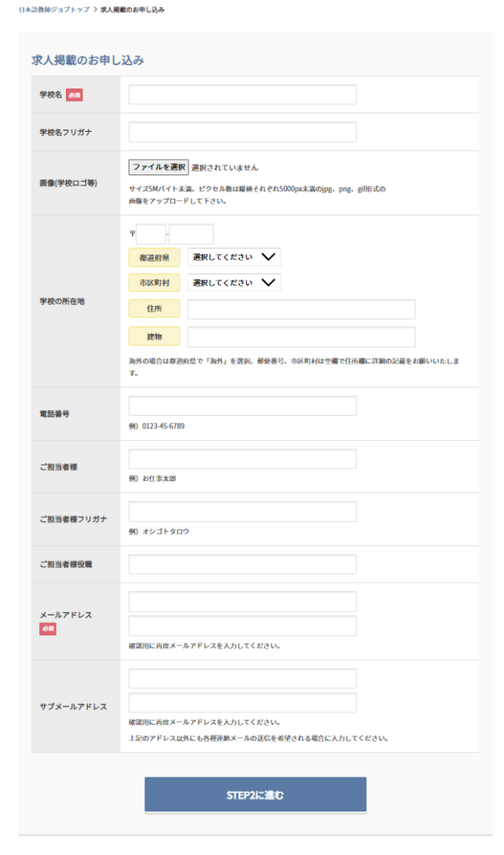The image size is (504, 855).
Task: Focus the 学校名フリガナ input field
Action: tap(242, 132)
